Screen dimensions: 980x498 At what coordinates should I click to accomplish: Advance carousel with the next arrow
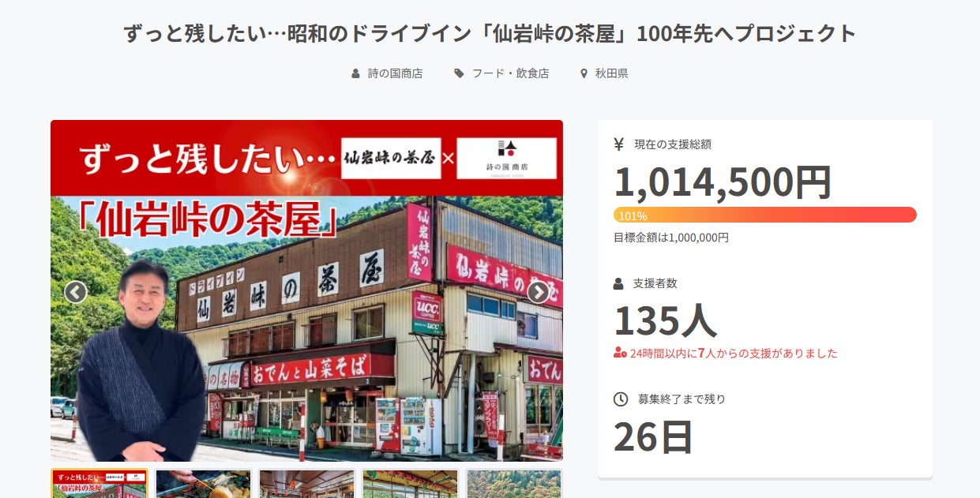click(538, 292)
